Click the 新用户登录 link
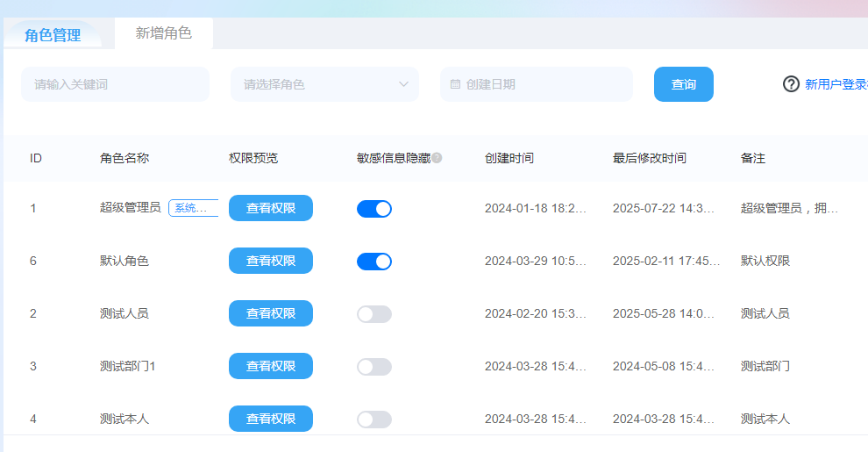Screen dimensions: 868x452 tap(835, 84)
